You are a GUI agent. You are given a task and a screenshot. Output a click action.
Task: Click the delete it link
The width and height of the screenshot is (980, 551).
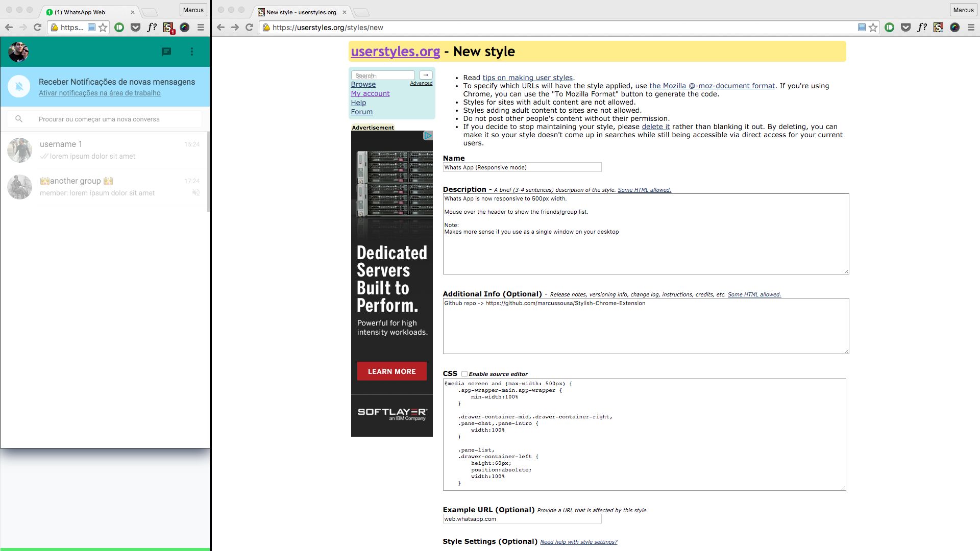pyautogui.click(x=656, y=127)
